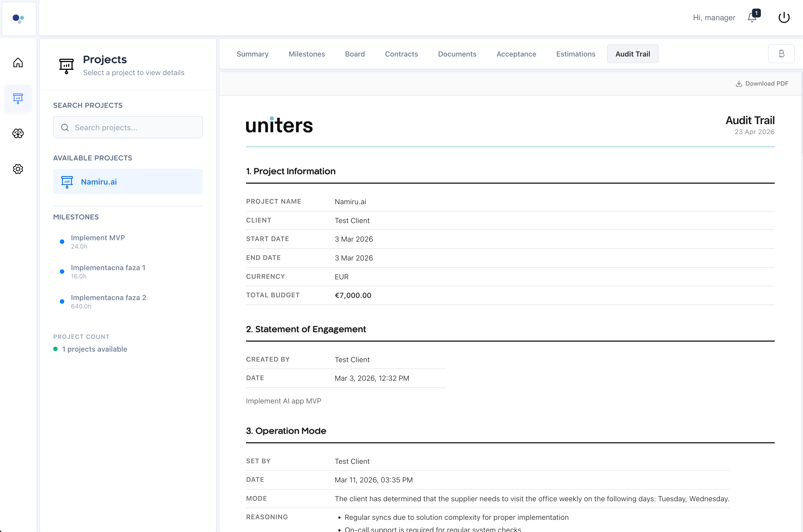This screenshot has width=803, height=532.
Task: Click the power logout icon
Action: (x=784, y=18)
